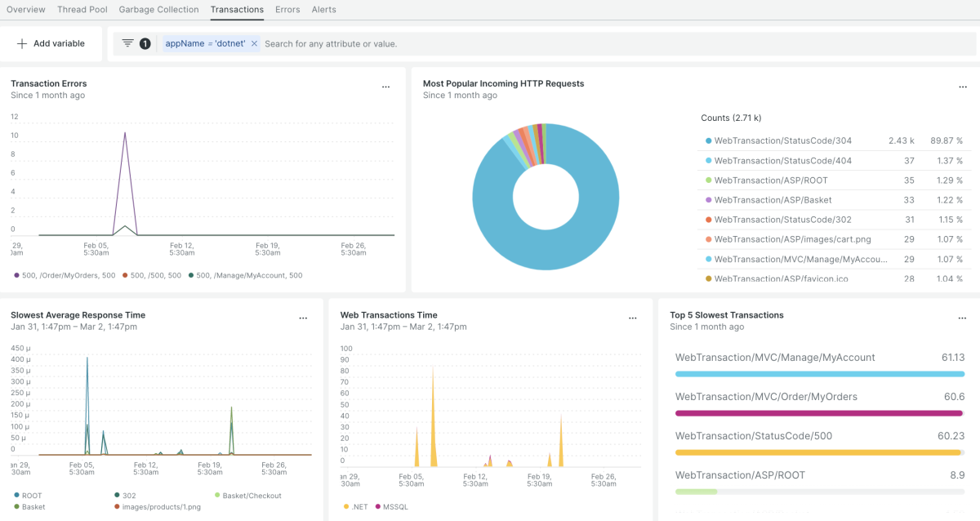Open Slowest Average Response Time options menu

point(303,318)
